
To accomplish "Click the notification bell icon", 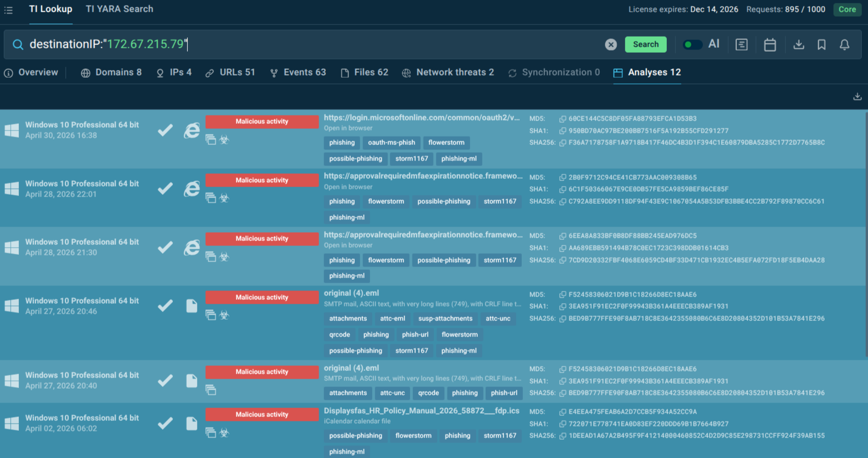I will point(844,44).
